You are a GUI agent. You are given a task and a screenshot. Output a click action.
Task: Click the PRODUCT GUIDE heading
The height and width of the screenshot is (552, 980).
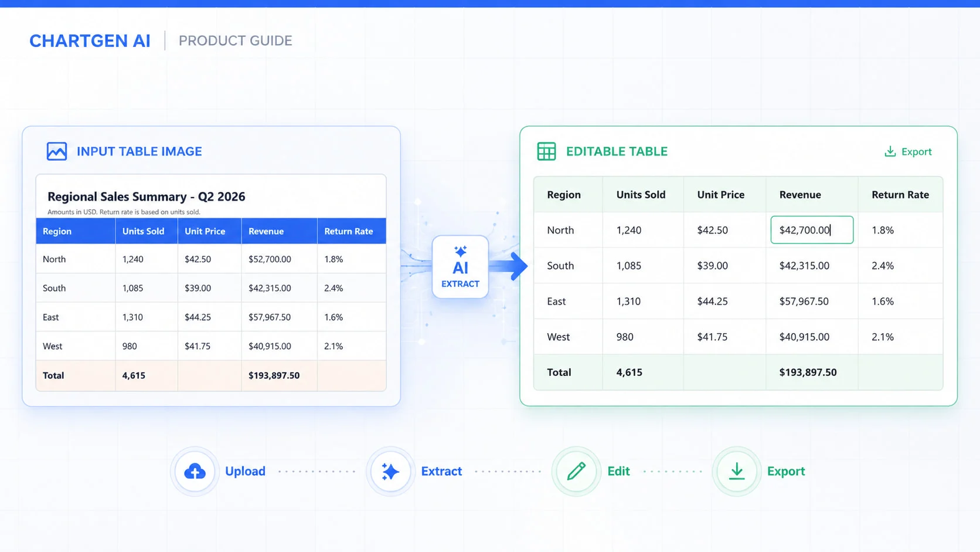click(235, 40)
